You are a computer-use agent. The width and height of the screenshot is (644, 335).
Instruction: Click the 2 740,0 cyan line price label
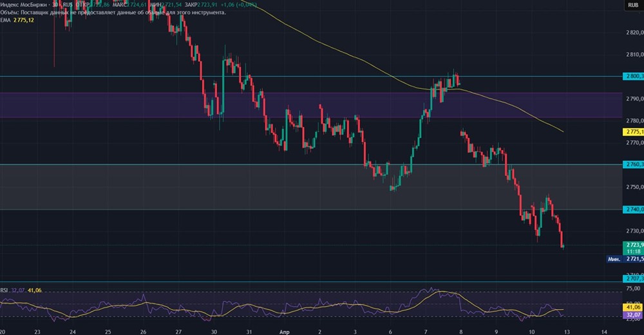(634, 209)
